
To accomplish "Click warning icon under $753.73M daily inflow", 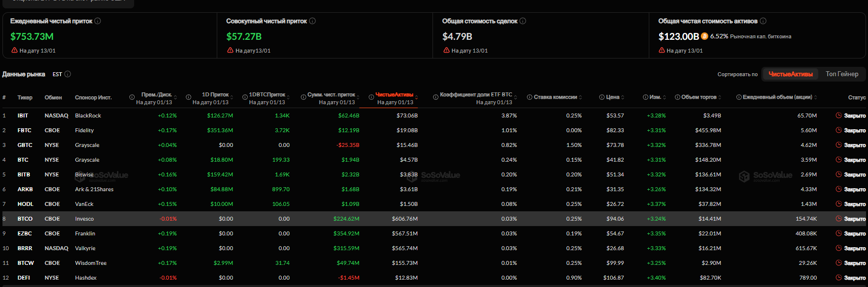I will point(14,51).
